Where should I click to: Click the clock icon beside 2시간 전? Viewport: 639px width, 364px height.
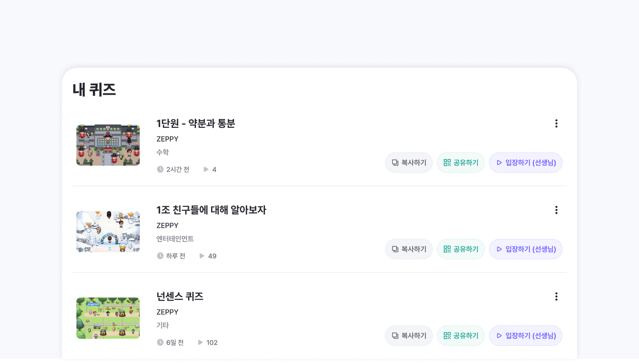pos(160,169)
